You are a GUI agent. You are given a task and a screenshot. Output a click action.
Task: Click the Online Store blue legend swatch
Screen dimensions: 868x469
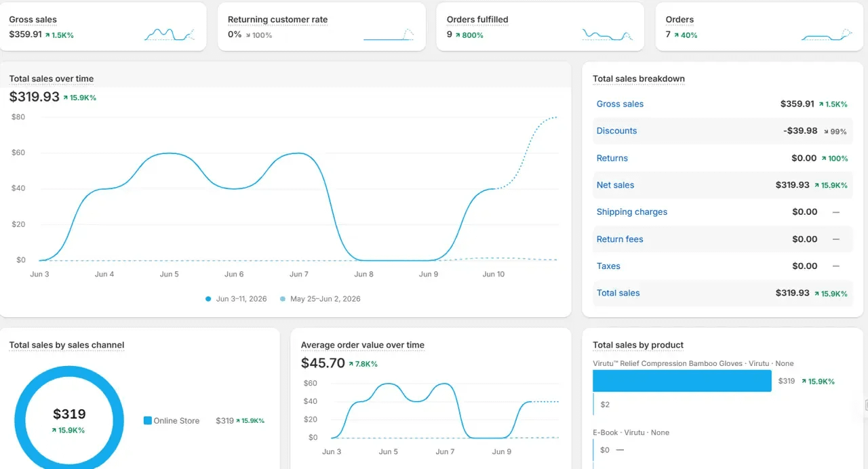click(x=148, y=421)
